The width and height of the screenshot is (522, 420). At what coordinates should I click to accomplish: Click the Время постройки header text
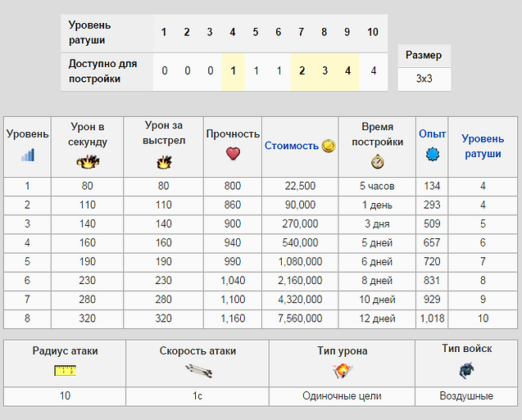[x=378, y=134]
